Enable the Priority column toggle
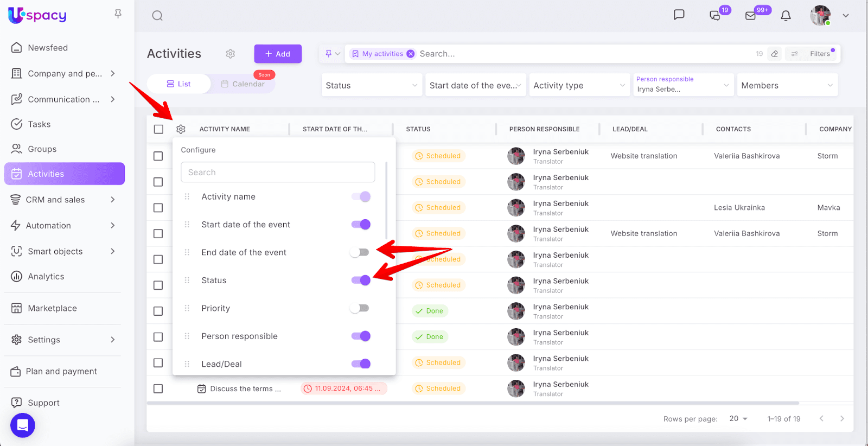Screen dimensions: 868x446 360,308
